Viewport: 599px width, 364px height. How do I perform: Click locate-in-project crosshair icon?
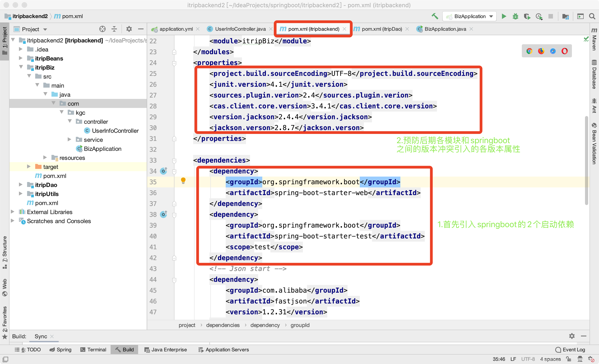pyautogui.click(x=102, y=29)
